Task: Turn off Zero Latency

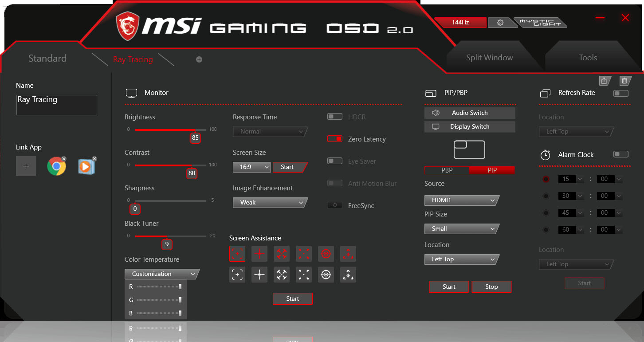Action: pos(335,139)
